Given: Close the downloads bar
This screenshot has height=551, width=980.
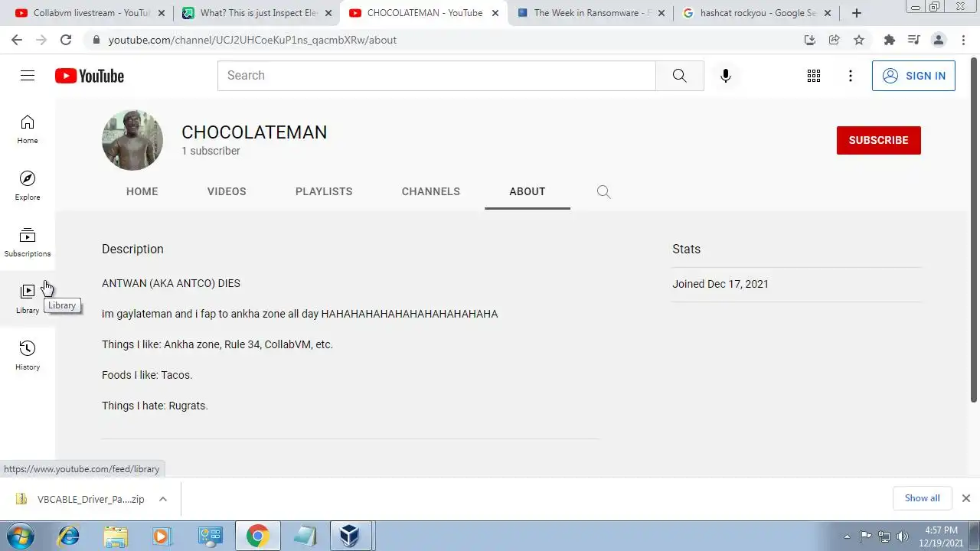Looking at the screenshot, I should coord(966,498).
